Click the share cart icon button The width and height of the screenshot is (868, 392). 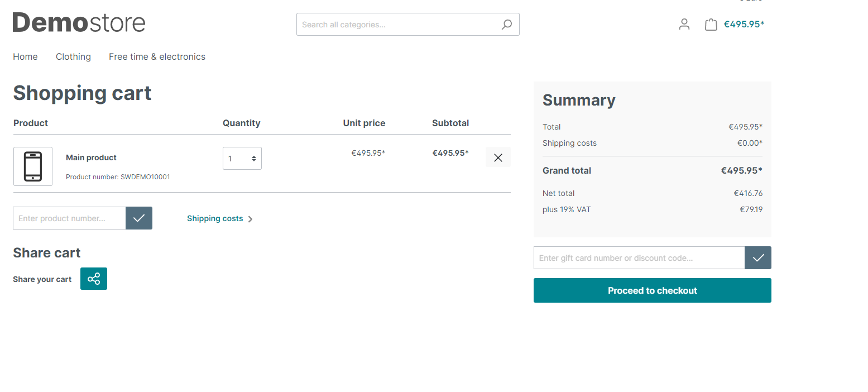tap(94, 279)
